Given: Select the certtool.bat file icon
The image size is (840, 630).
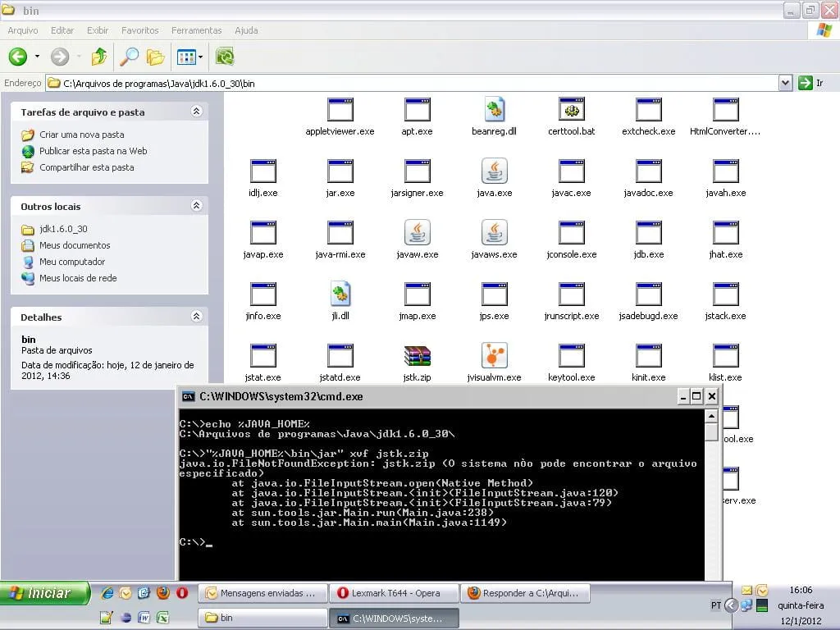Looking at the screenshot, I should (571, 110).
